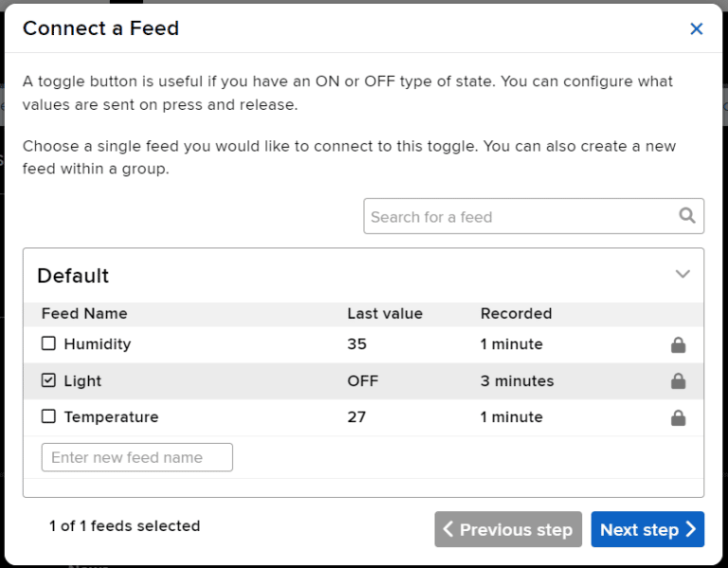
Task: Select the Humidity feed name
Action: (x=97, y=344)
